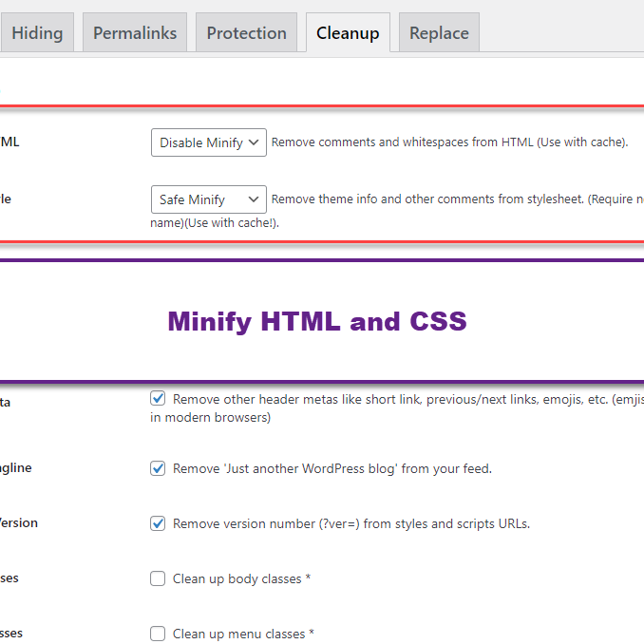This screenshot has height=644, width=644.
Task: Open the Permalinks tab
Action: pyautogui.click(x=135, y=32)
